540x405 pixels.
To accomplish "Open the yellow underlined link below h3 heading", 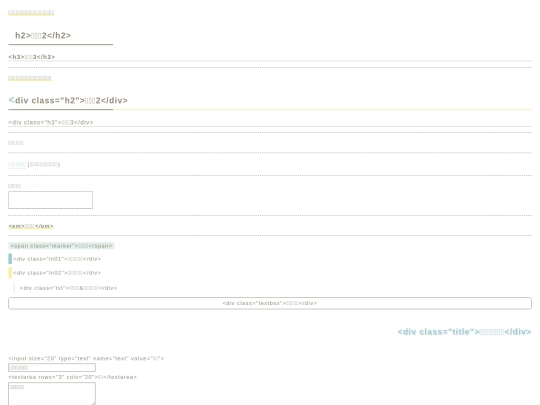I will pyautogui.click(x=30, y=78).
